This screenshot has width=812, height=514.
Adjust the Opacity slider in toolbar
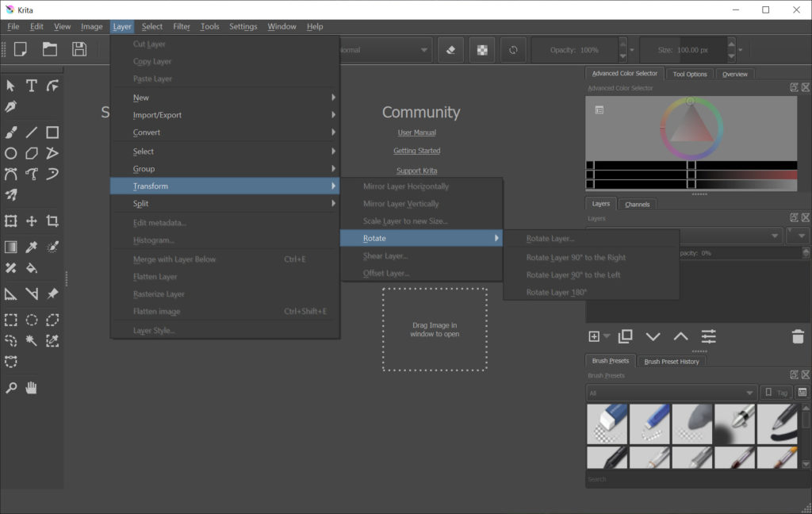[x=575, y=50]
